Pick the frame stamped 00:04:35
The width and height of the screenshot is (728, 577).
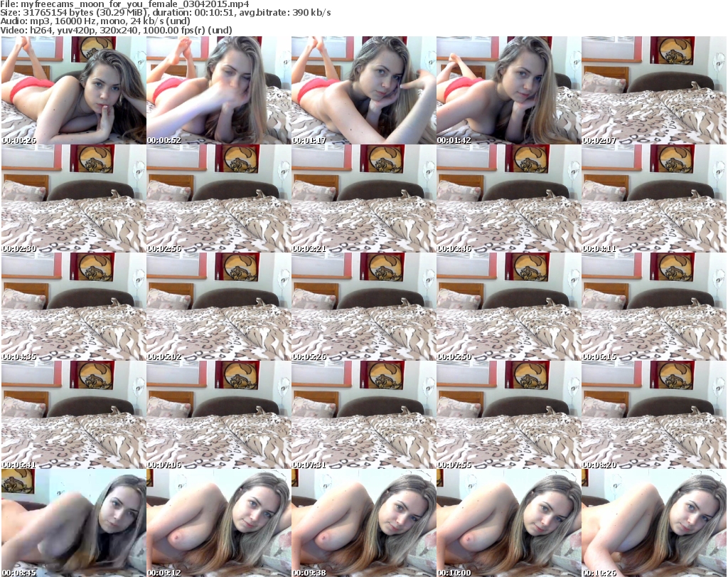click(74, 307)
